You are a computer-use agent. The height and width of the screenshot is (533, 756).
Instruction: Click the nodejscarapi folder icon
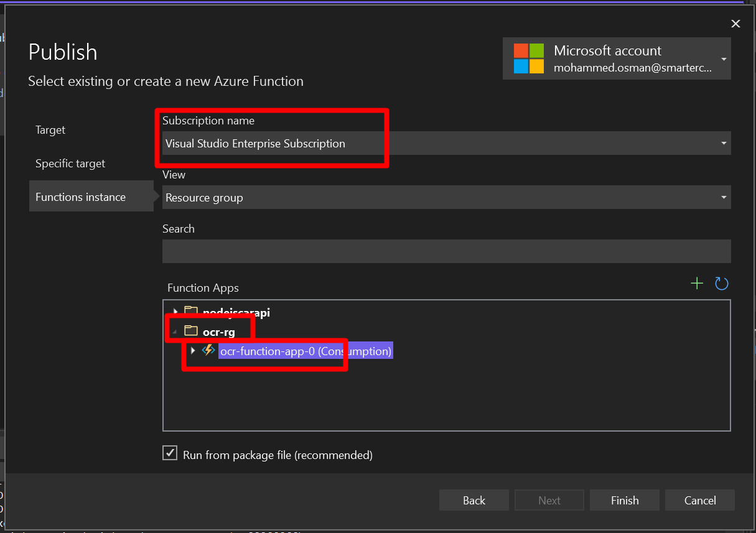191,312
